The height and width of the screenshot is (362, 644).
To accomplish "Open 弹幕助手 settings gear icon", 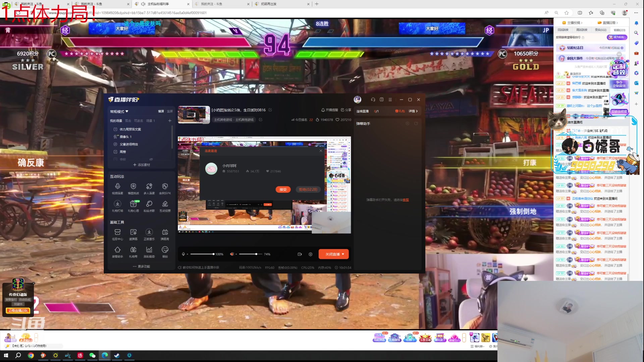I will (408, 123).
